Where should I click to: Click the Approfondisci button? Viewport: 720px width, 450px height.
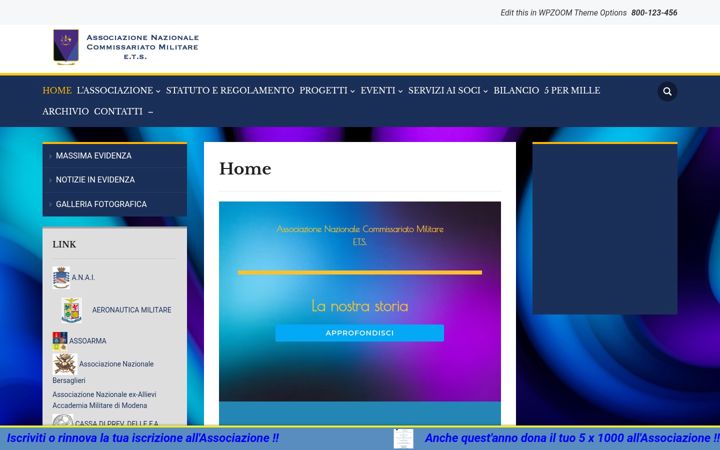[360, 333]
